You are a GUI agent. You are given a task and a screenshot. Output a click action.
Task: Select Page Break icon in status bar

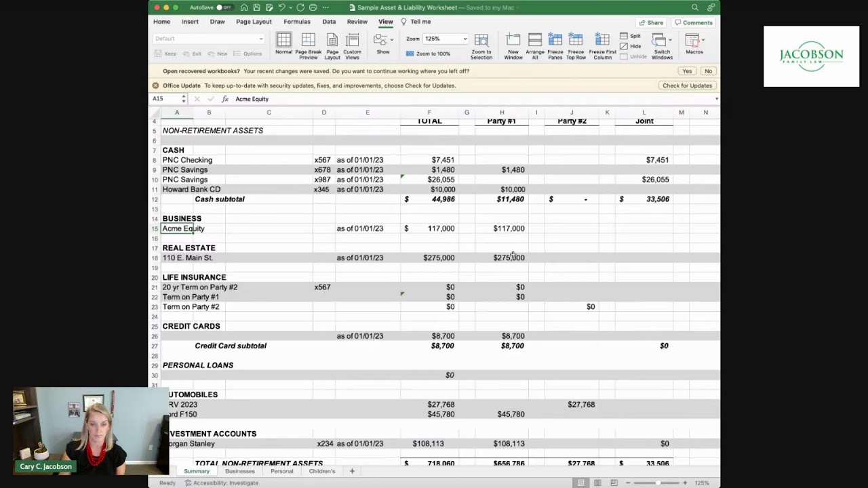point(614,483)
